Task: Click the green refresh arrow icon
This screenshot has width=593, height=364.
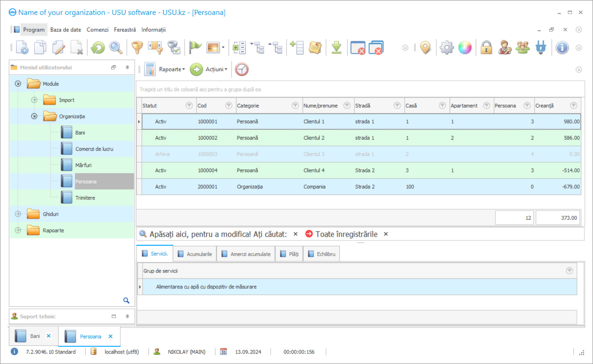Action: pyautogui.click(x=98, y=48)
